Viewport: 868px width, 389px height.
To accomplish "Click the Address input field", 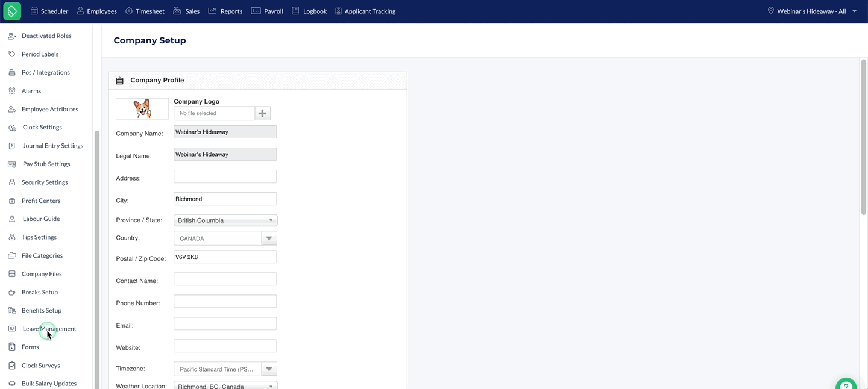I will 225,176.
